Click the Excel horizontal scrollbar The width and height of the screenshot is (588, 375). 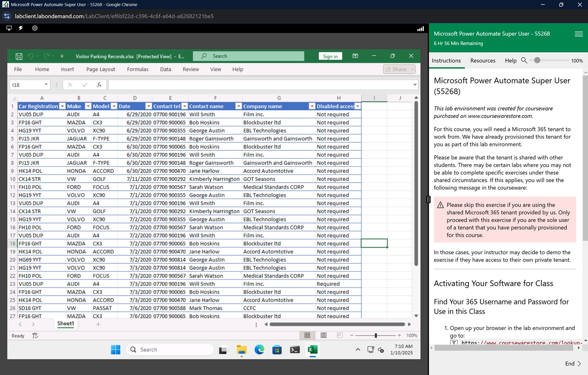click(x=337, y=324)
